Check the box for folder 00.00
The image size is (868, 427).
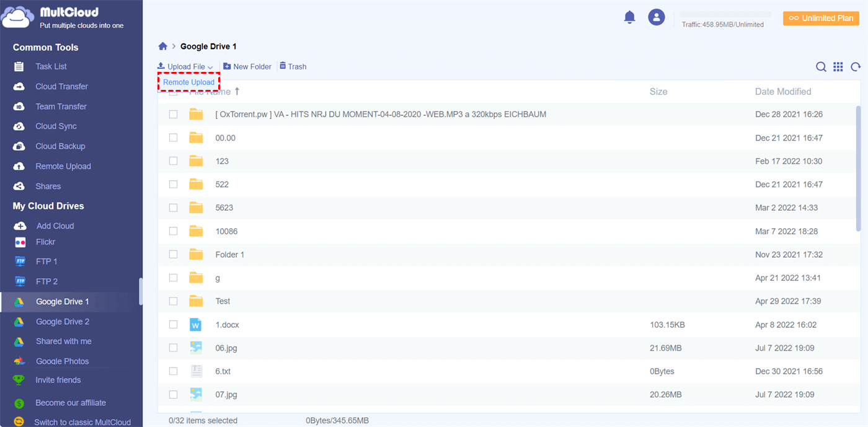[x=174, y=138]
